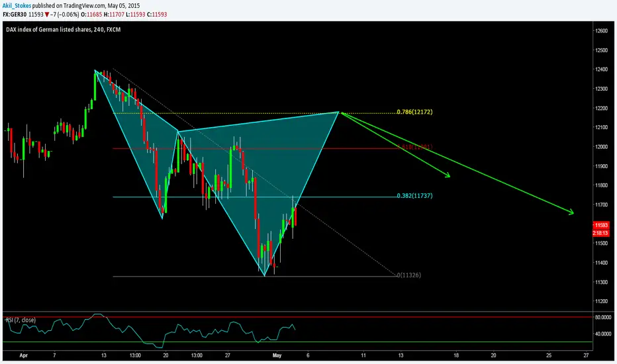Click the 25 date label on the time axis
This screenshot has width=617, height=364.
[549, 355]
